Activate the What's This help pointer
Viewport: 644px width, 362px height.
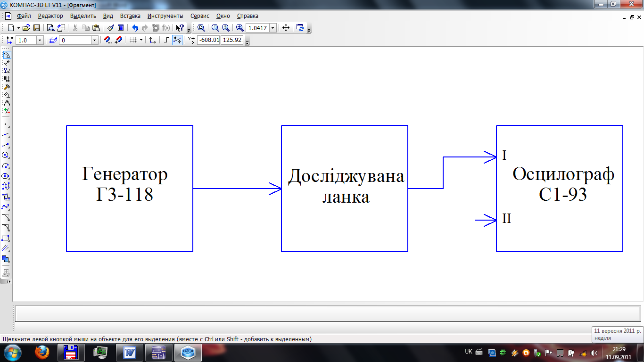(180, 28)
